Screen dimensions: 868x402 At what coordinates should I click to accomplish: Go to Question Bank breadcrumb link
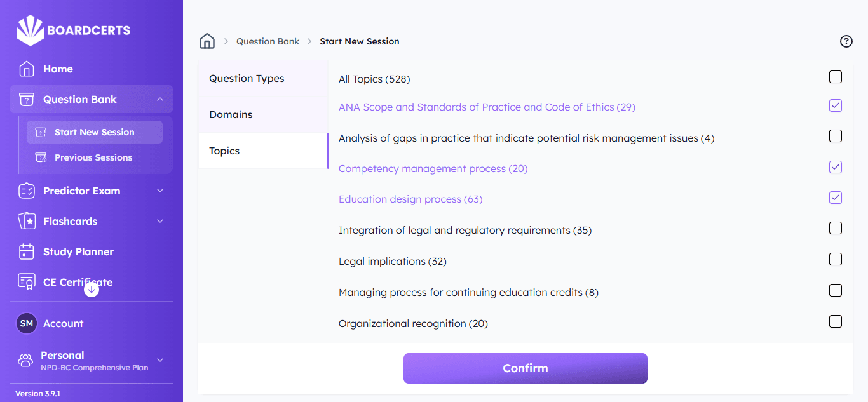point(268,41)
